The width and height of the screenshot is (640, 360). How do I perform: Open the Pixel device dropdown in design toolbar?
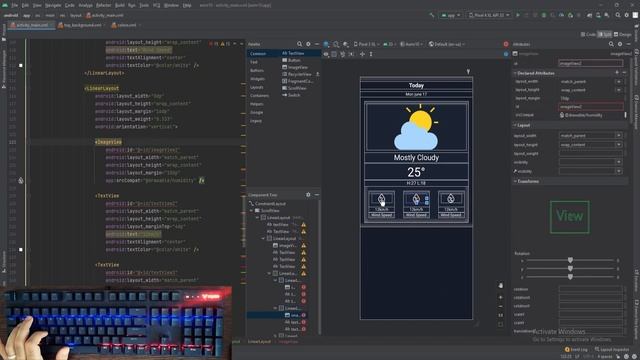[x=366, y=44]
